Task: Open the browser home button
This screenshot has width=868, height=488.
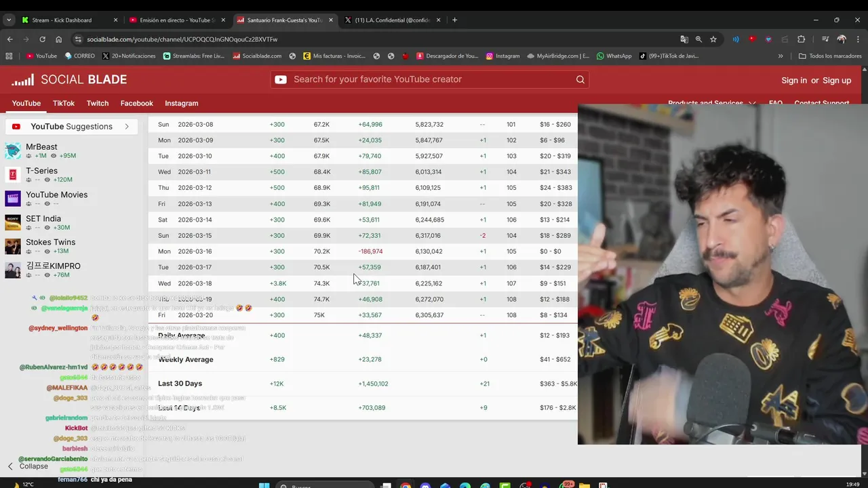Action: (x=58, y=39)
